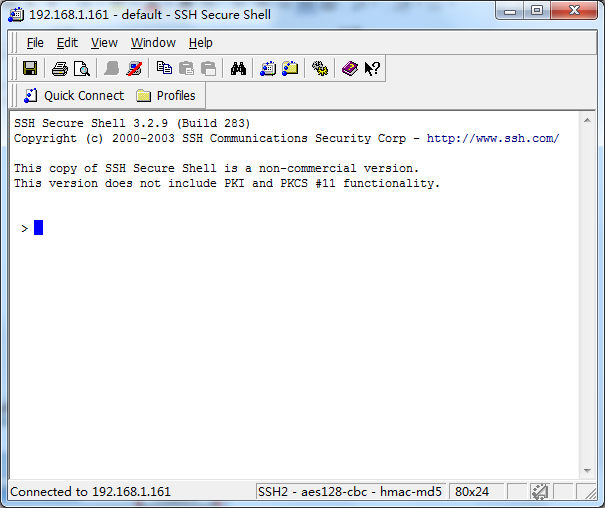Click 'SSH Secure Shell 3.2.9 (Build 283)' text
The image size is (605, 508).
(x=132, y=123)
